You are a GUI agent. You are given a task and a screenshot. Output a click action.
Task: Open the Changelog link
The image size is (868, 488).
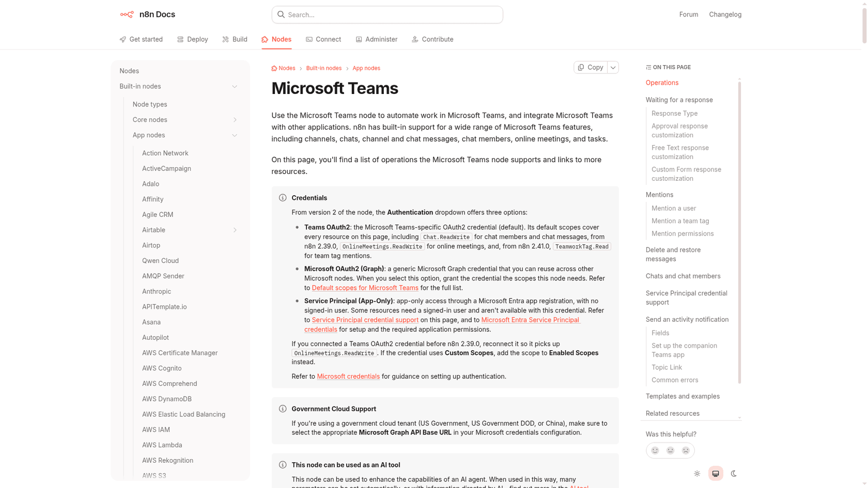click(x=725, y=14)
